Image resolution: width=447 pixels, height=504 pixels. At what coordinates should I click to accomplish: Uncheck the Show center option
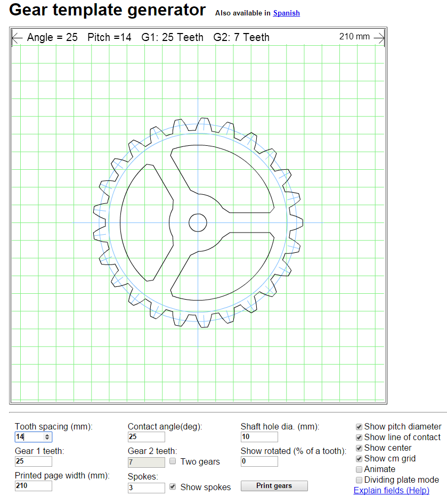coord(359,448)
